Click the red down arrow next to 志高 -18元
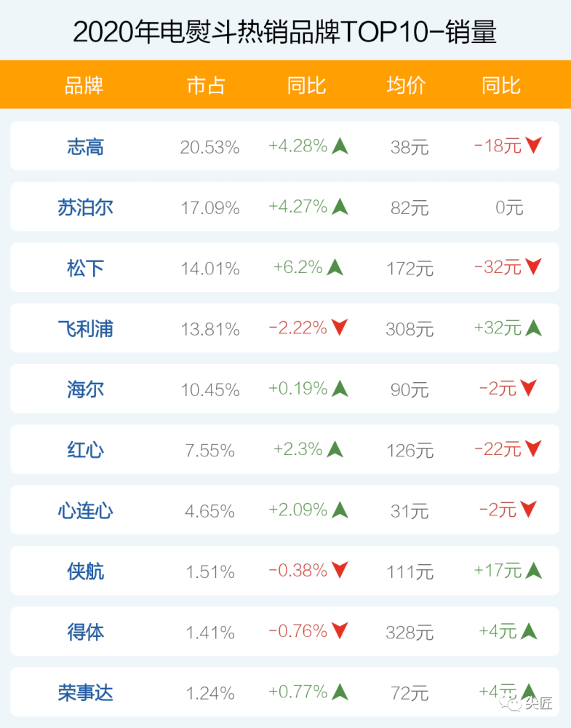The image size is (571, 728). click(533, 146)
